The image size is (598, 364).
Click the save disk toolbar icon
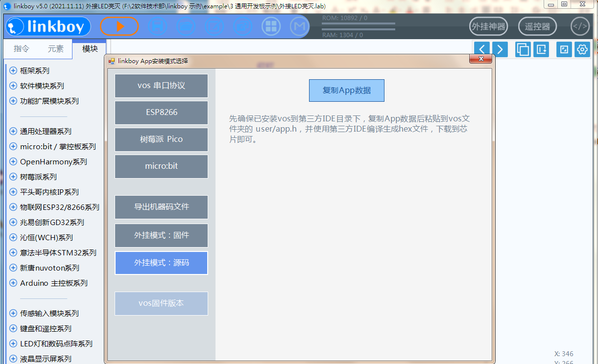158,26
